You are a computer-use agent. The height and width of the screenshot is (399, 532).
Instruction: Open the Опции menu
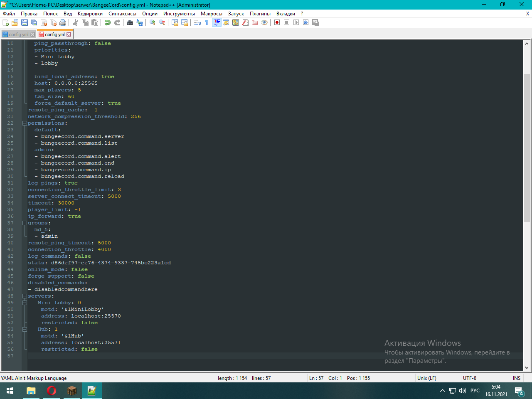click(150, 14)
